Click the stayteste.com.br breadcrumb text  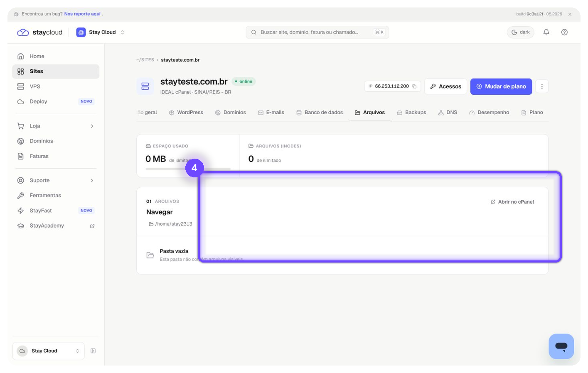tap(180, 60)
